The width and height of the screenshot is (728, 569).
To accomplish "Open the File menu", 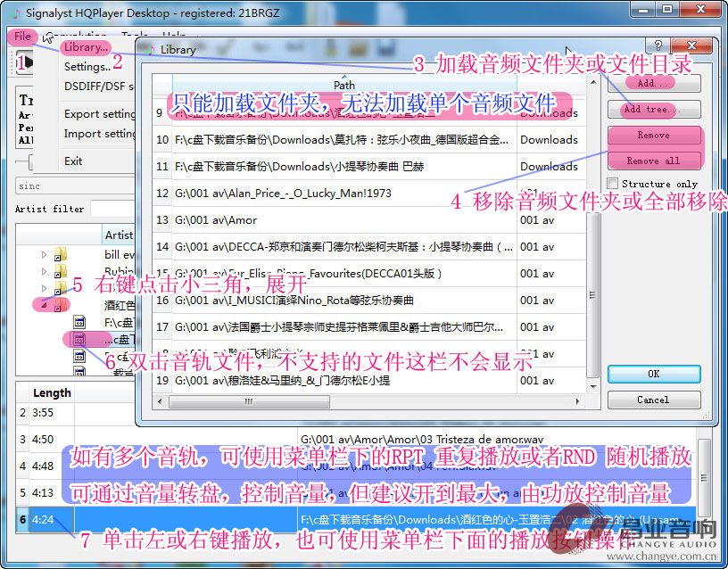I will (22, 37).
